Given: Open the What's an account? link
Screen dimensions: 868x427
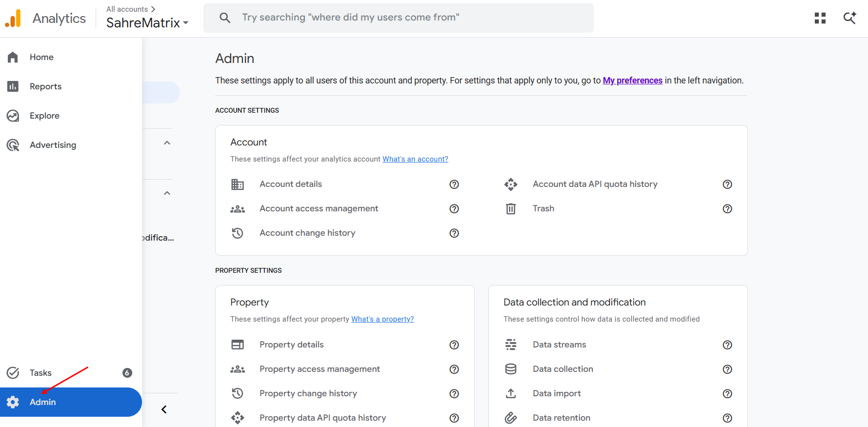Looking at the screenshot, I should [415, 159].
